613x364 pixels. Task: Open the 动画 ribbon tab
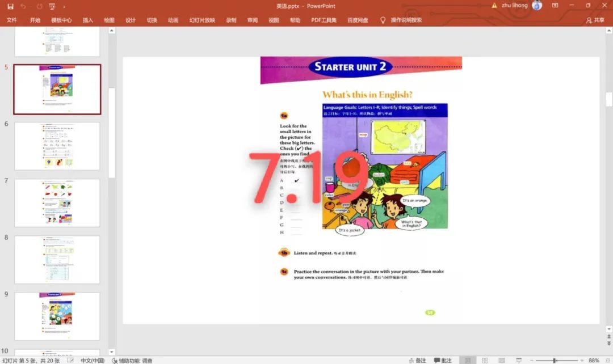tap(173, 20)
